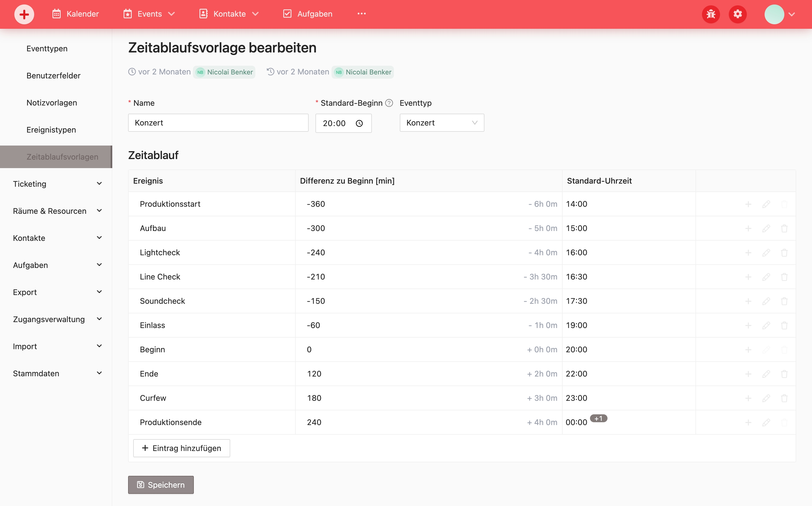The height and width of the screenshot is (506, 812).
Task: Select Notizvorlagen in the sidebar
Action: click(52, 103)
